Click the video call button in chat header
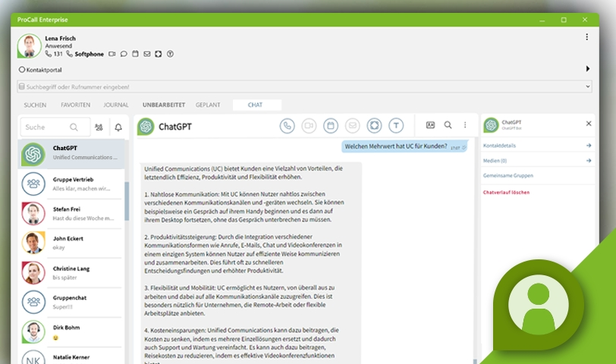 pos(309,126)
